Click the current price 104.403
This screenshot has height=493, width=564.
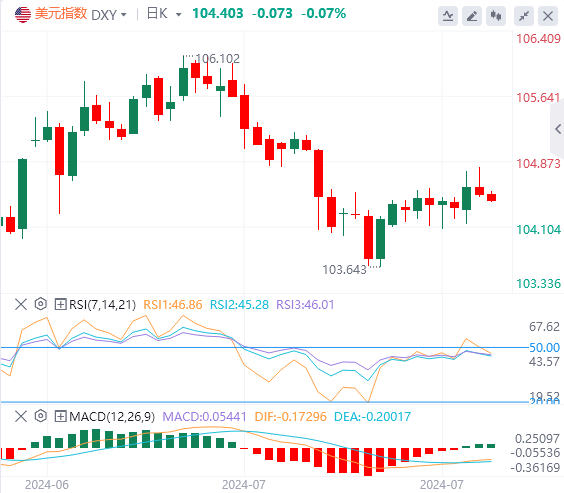(x=218, y=14)
